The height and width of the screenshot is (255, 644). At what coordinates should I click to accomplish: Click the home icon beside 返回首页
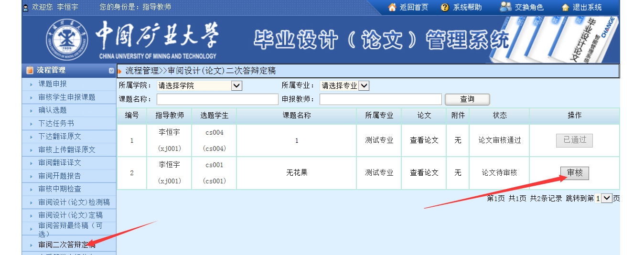coord(393,7)
